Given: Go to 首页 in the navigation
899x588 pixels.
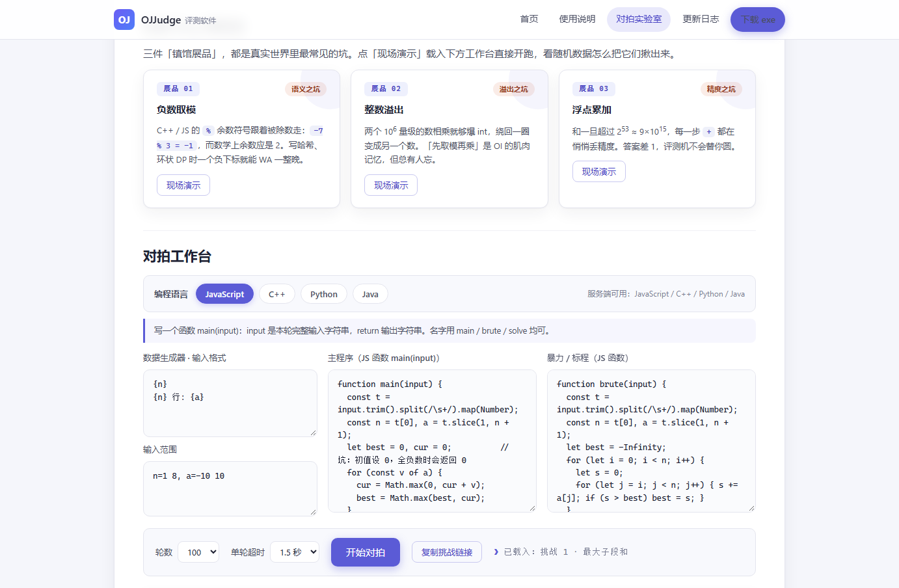Looking at the screenshot, I should (530, 20).
